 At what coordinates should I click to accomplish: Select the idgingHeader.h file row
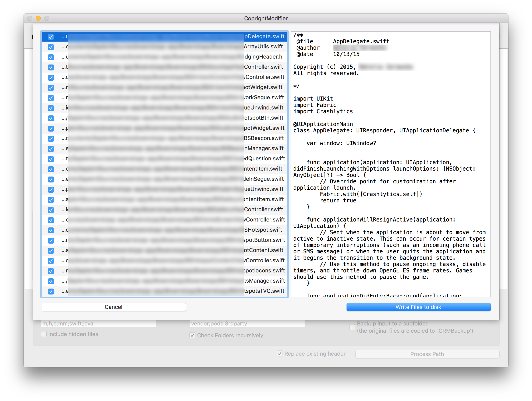click(x=263, y=57)
